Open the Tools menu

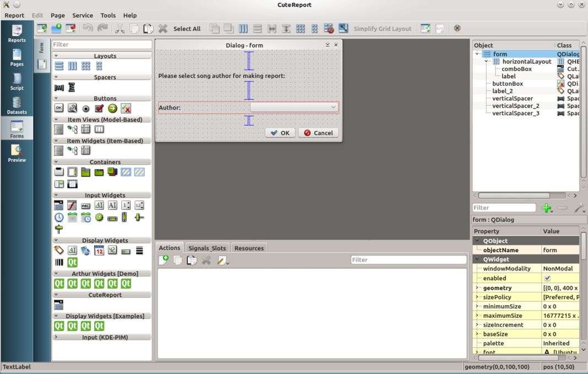click(x=108, y=15)
